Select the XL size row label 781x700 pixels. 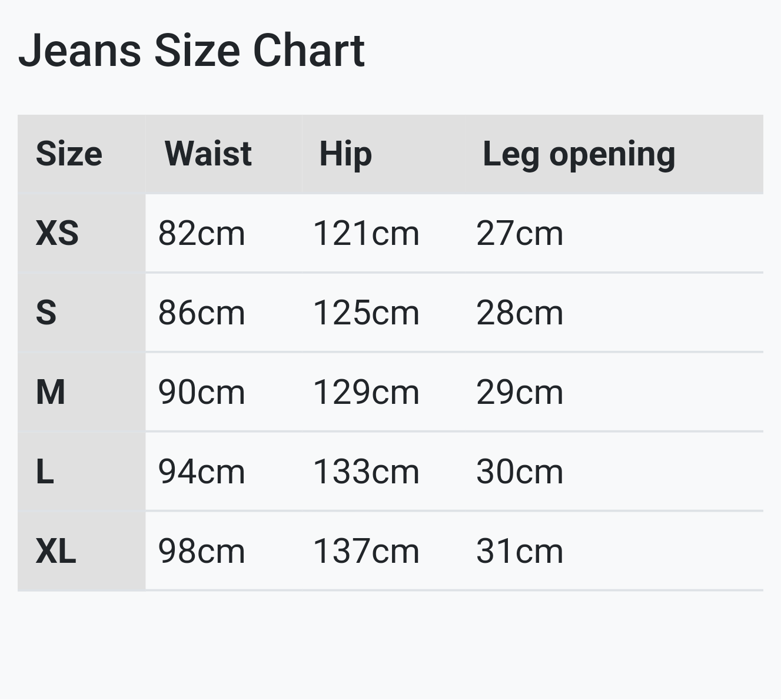pos(56,551)
